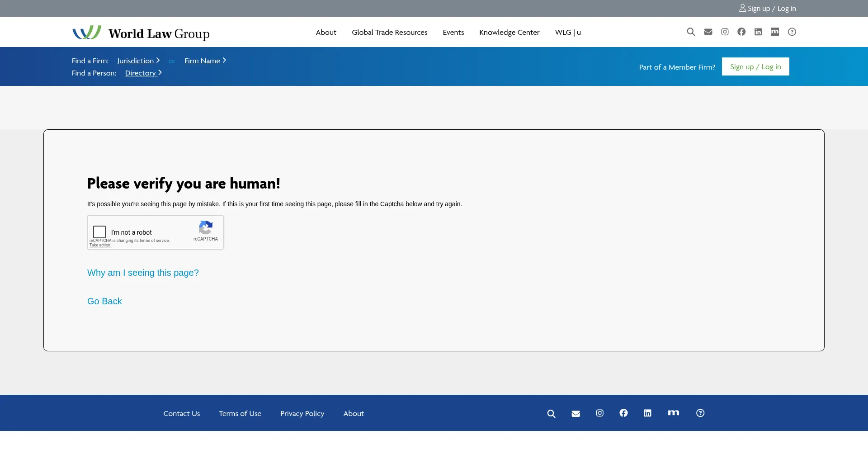The height and width of the screenshot is (449, 868).
Task: Click the header search magnifier icon
Action: coord(691,32)
